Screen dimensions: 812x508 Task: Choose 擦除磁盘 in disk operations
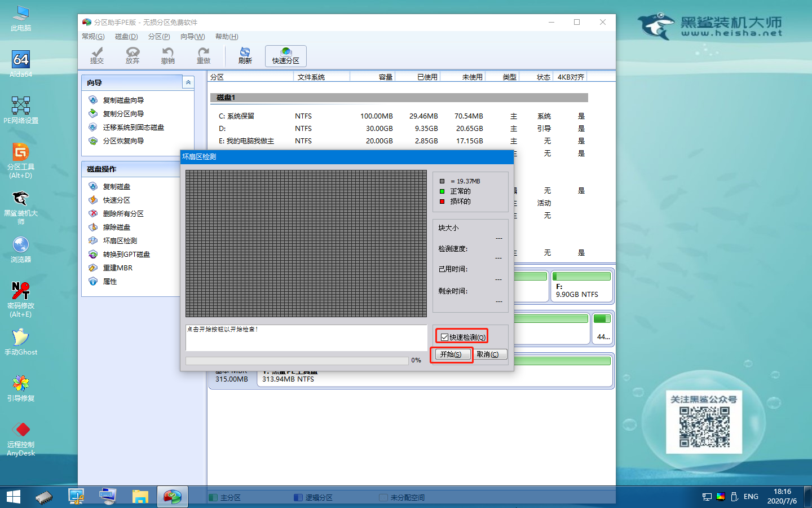pos(116,227)
